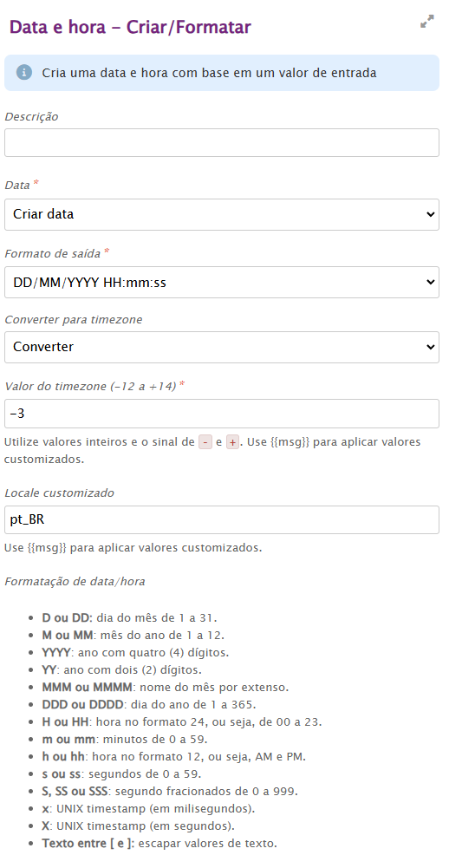Click the plus sign badge in hint
Screen dimensions: 449x868
[x=232, y=442]
